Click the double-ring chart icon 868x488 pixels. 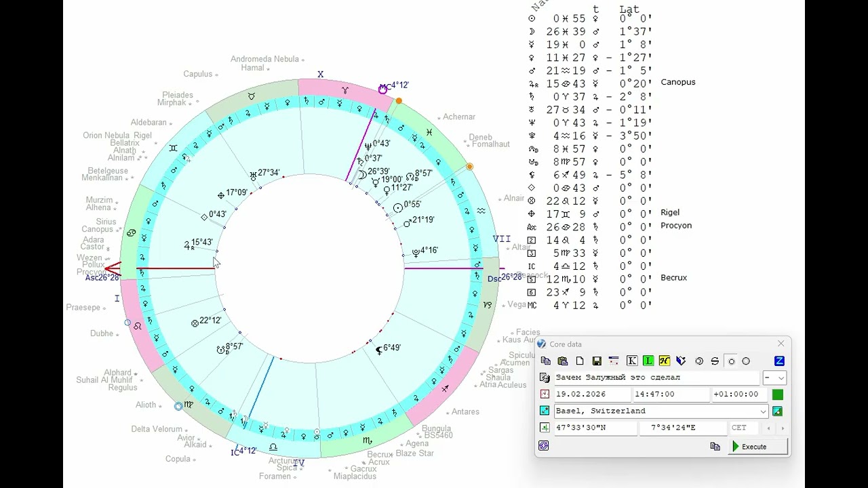(x=699, y=361)
